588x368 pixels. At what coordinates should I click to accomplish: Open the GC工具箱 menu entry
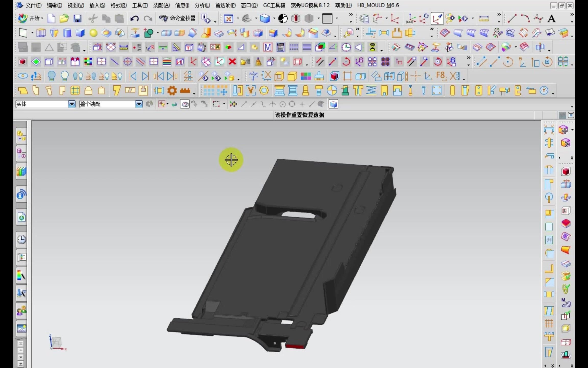point(274,5)
